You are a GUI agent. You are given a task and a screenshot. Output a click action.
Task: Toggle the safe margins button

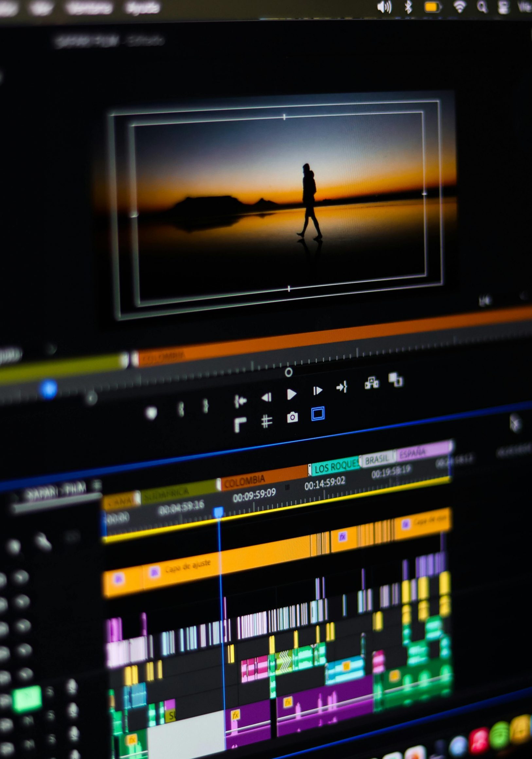pos(317,414)
